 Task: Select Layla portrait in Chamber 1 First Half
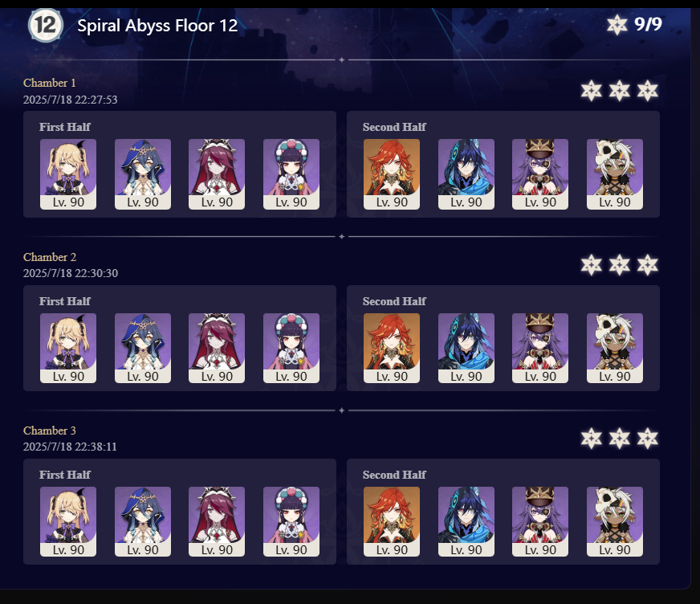142,173
